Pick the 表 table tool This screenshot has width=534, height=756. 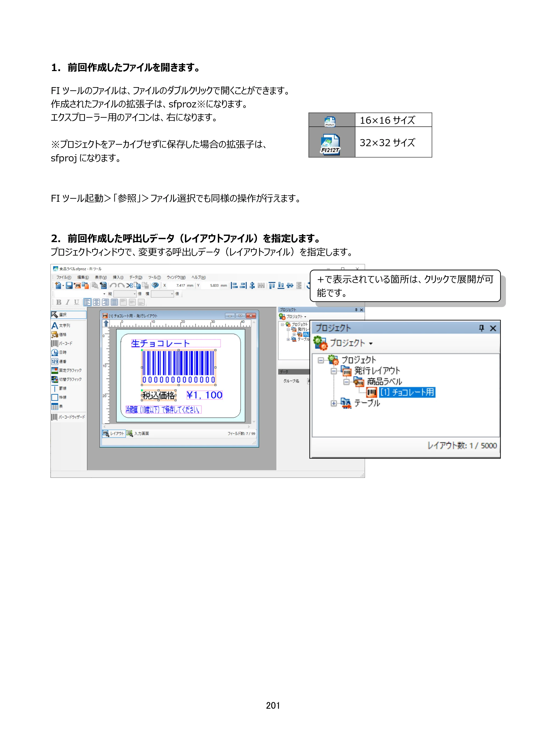57,406
